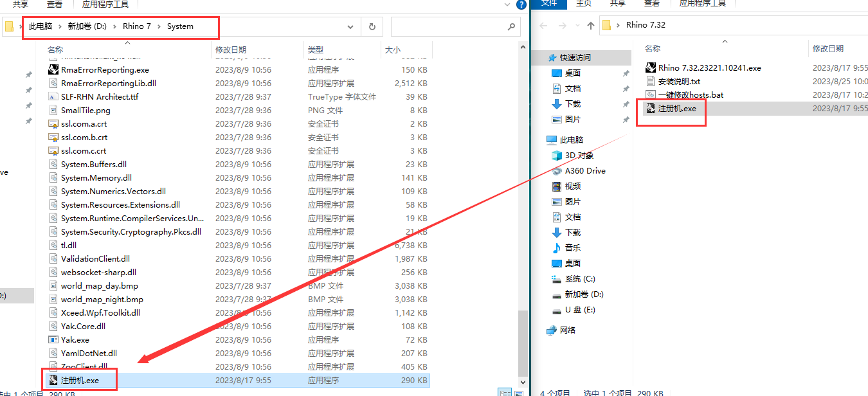868x396 pixels.
Task: Select System.Numerics.Vectors.dll file name
Action: tap(113, 191)
